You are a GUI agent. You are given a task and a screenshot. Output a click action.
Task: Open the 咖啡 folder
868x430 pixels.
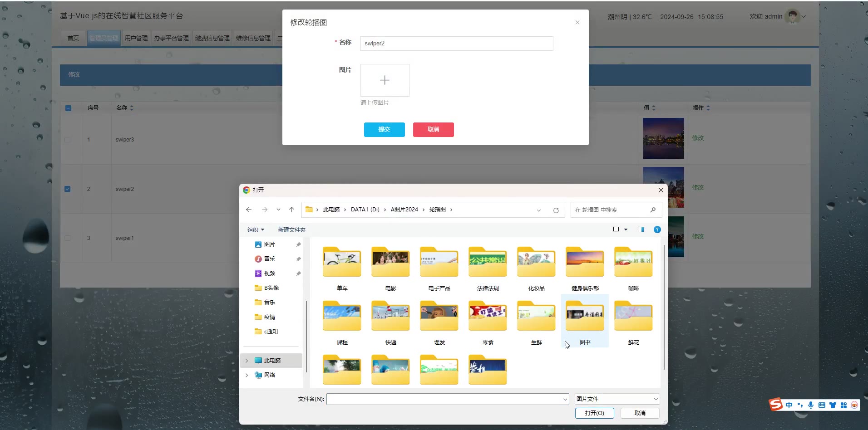coord(633,269)
